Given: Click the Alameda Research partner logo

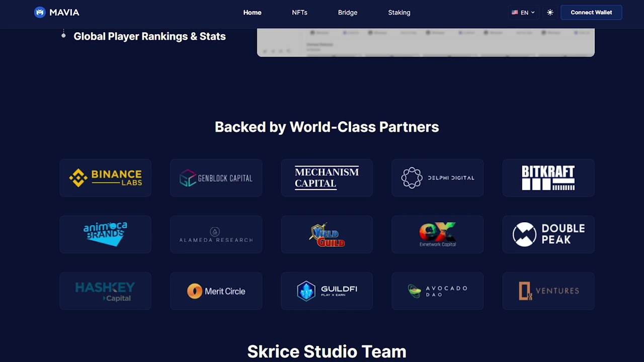Looking at the screenshot, I should coord(216,234).
